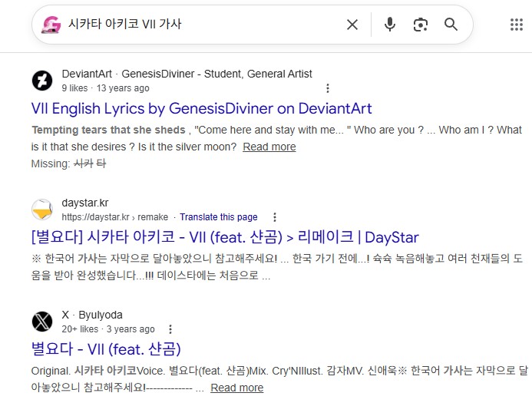Click the magnifying glass search icon

pyautogui.click(x=451, y=25)
